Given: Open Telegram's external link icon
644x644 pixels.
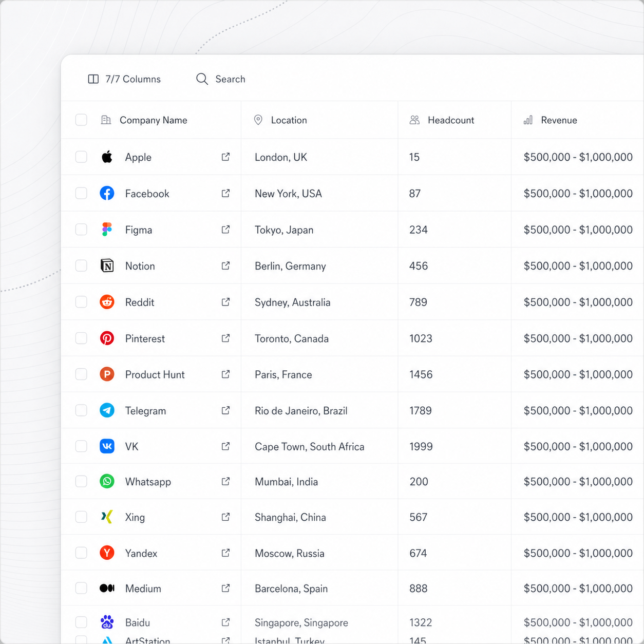Looking at the screenshot, I should (x=225, y=410).
